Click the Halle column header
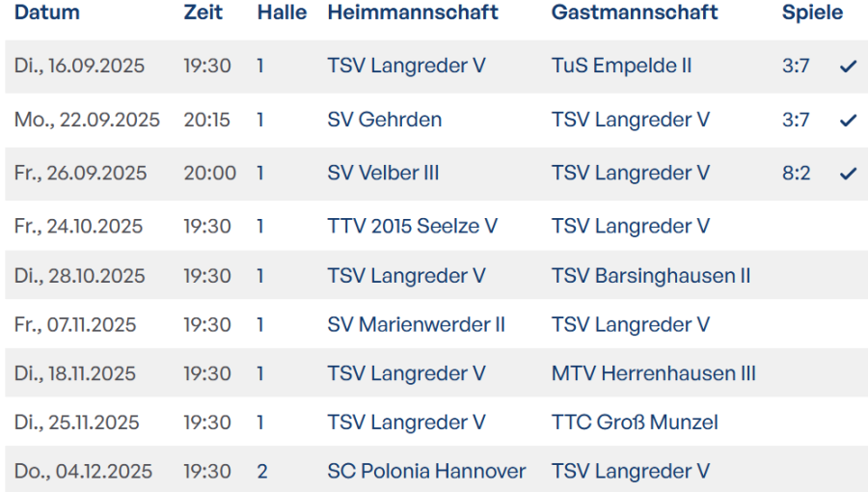 pyautogui.click(x=282, y=14)
